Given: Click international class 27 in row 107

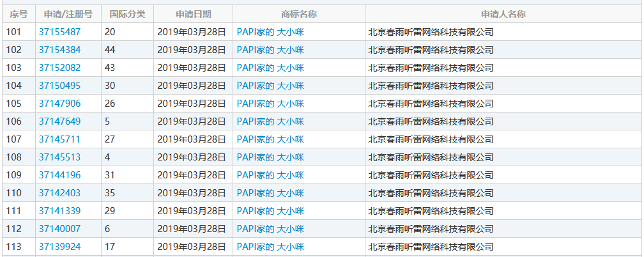Looking at the screenshot, I should [110, 139].
